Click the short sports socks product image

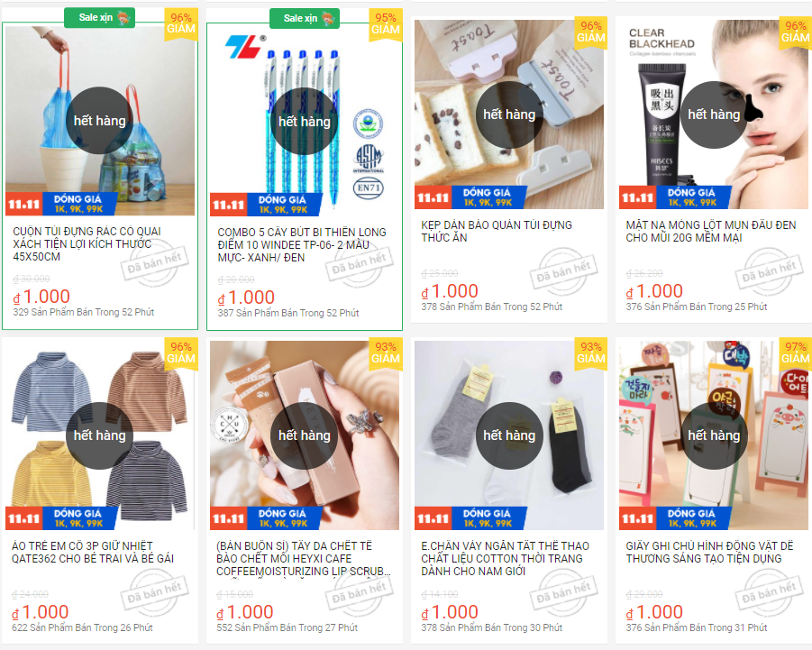click(509, 435)
